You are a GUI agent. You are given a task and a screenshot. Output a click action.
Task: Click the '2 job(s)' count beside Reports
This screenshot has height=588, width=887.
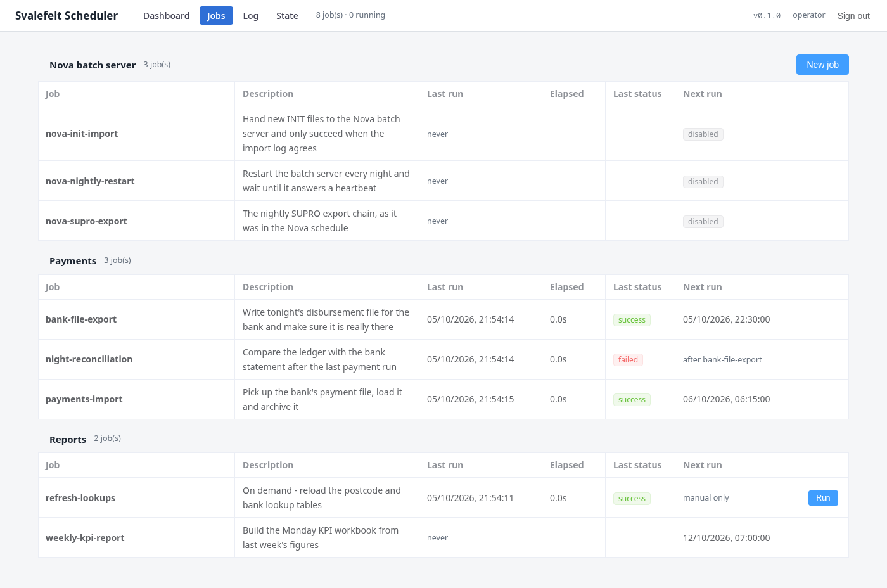tap(107, 438)
